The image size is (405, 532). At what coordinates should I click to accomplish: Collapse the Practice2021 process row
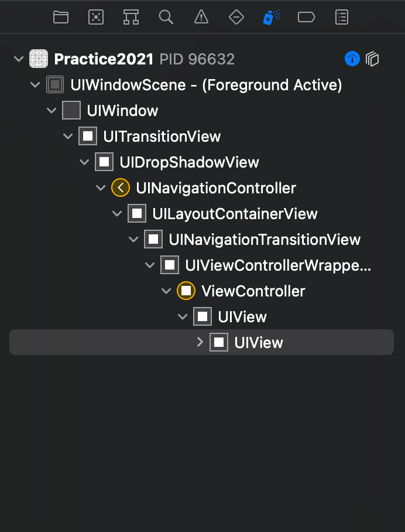pyautogui.click(x=19, y=59)
